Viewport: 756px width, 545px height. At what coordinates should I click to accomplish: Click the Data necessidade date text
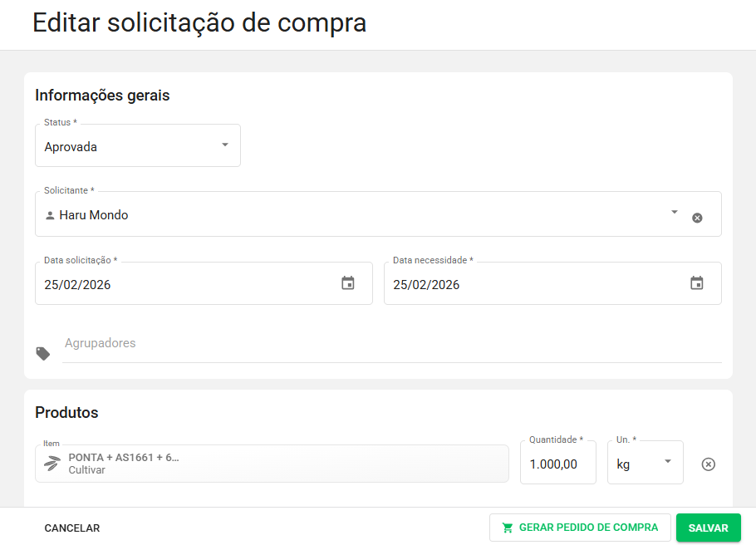tap(426, 285)
